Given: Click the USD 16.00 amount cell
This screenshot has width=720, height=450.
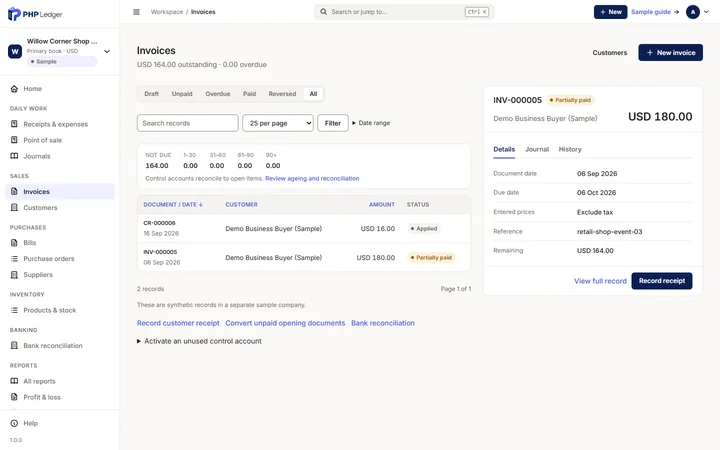Looking at the screenshot, I should point(378,228).
